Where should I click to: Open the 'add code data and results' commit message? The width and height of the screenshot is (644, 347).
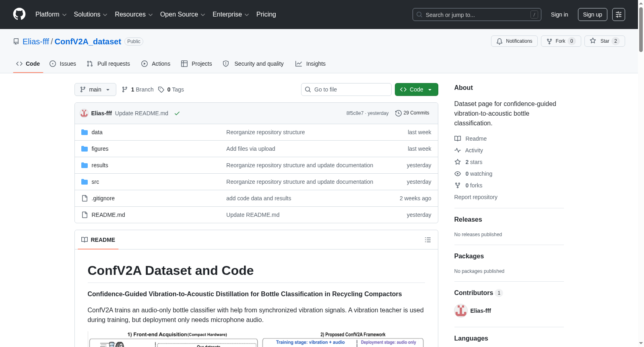259,198
